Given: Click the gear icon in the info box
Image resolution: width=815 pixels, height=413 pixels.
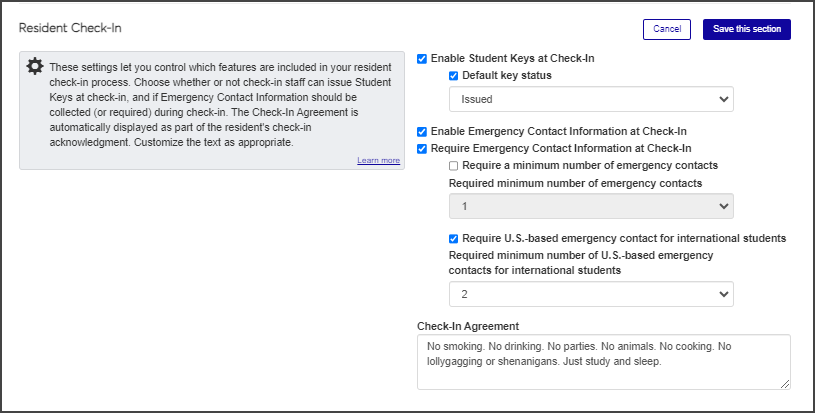Looking at the screenshot, I should [x=35, y=66].
